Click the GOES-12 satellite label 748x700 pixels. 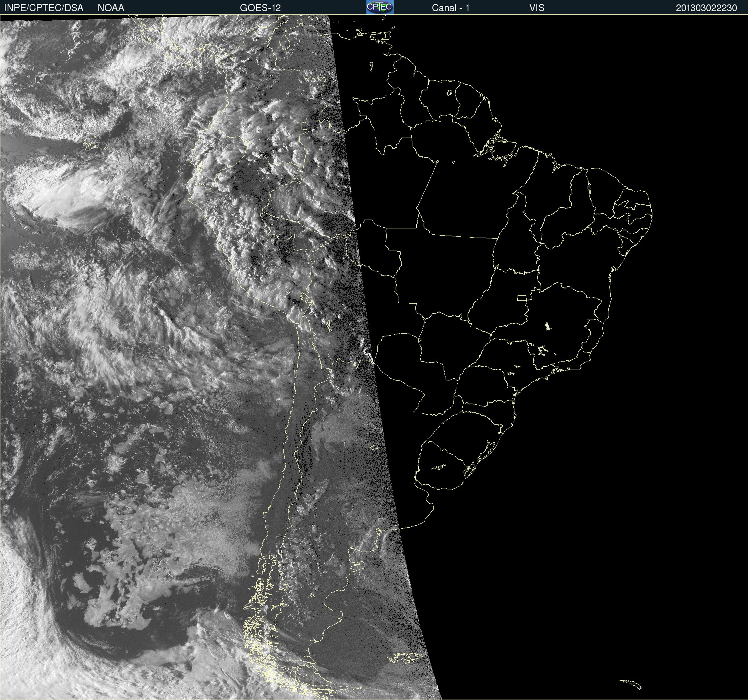[x=260, y=8]
